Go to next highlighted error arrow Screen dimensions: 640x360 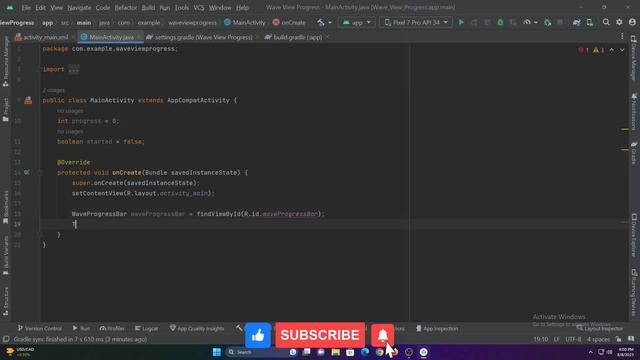622,50
